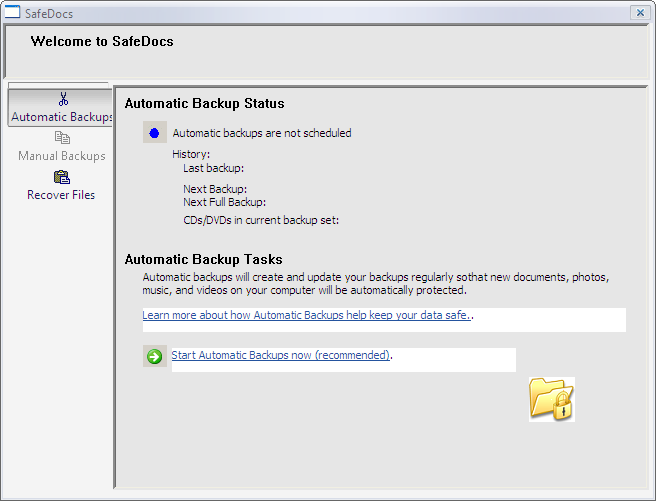Click the scissors icon above Automatic Backups
This screenshot has width=656, height=501.
(x=62, y=99)
